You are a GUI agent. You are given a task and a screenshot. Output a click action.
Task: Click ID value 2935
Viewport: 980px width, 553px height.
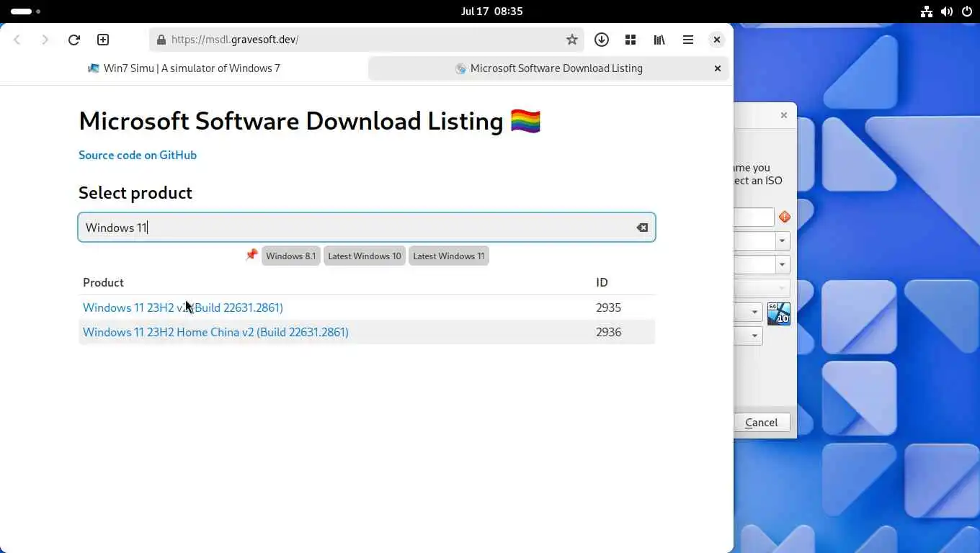[608, 307]
